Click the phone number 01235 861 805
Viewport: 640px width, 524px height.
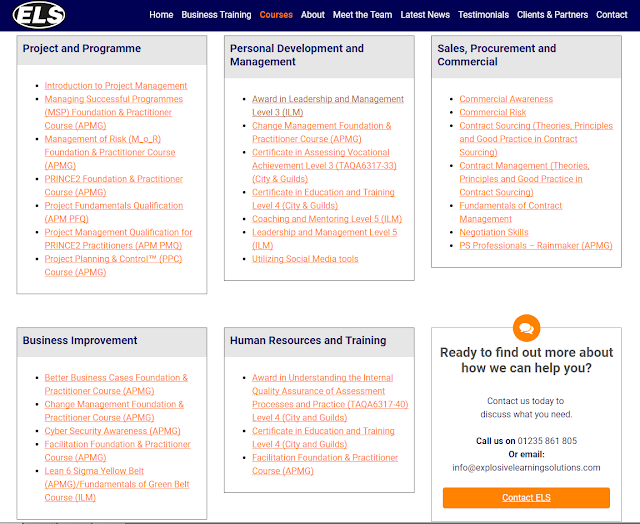(547, 441)
